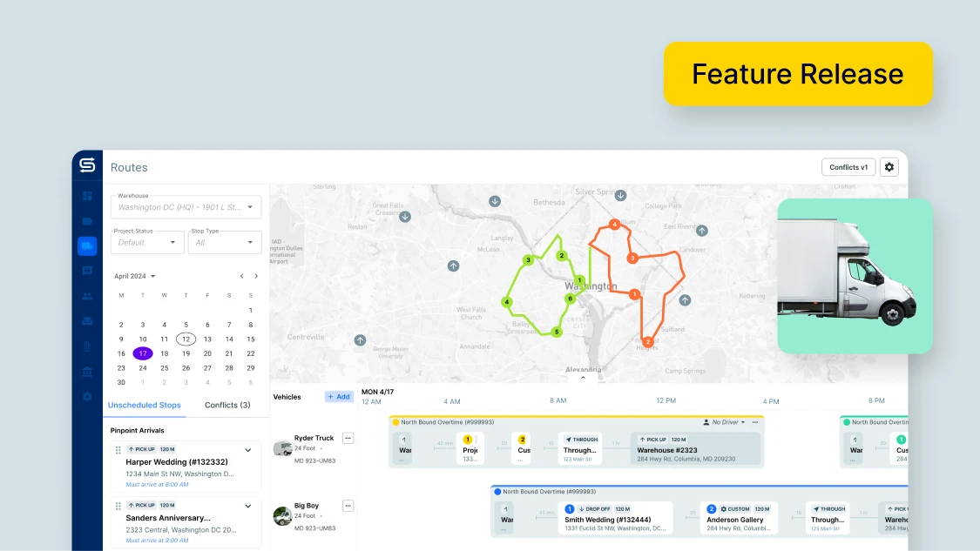
Task: Click the Conflicts v1 button
Action: [x=848, y=167]
